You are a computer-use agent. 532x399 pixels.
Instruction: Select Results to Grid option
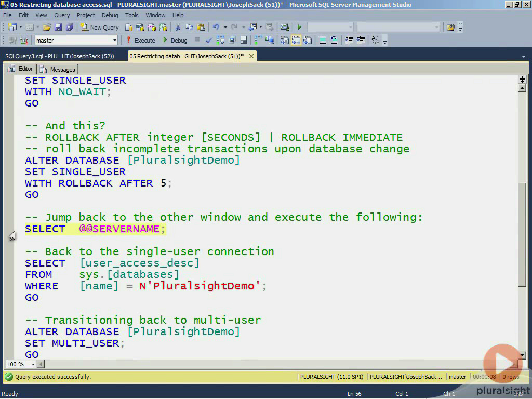click(296, 41)
